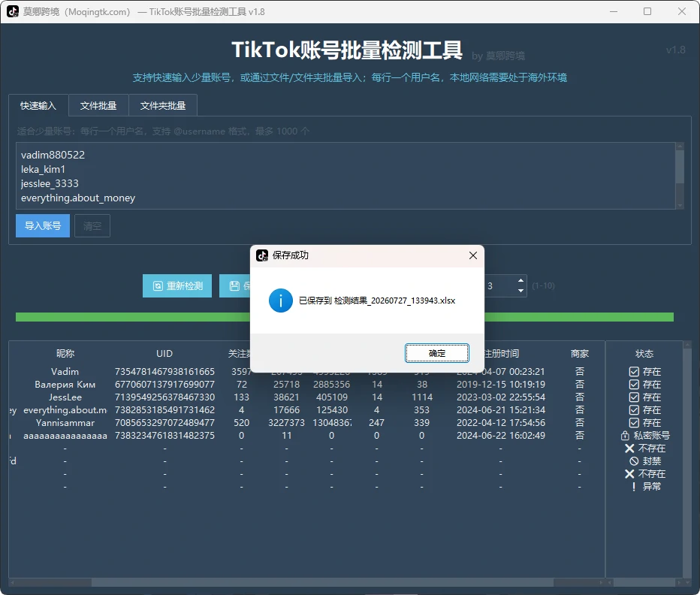Increase thread count with up arrow
The width and height of the screenshot is (700, 595).
click(520, 280)
